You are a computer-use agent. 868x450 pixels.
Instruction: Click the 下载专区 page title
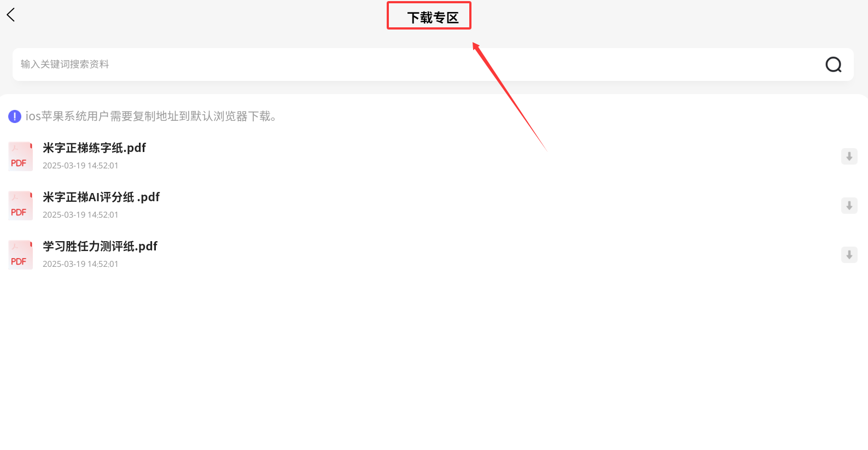pos(433,18)
